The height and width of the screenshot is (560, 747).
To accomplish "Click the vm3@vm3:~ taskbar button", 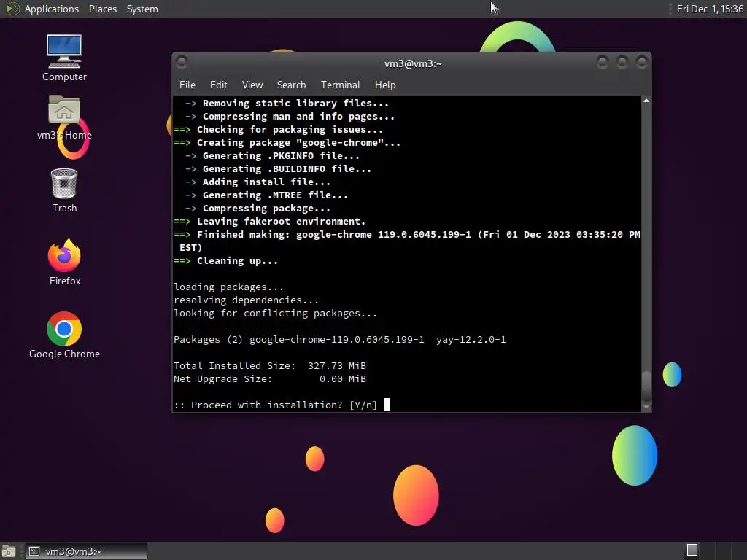I will 86,551.
